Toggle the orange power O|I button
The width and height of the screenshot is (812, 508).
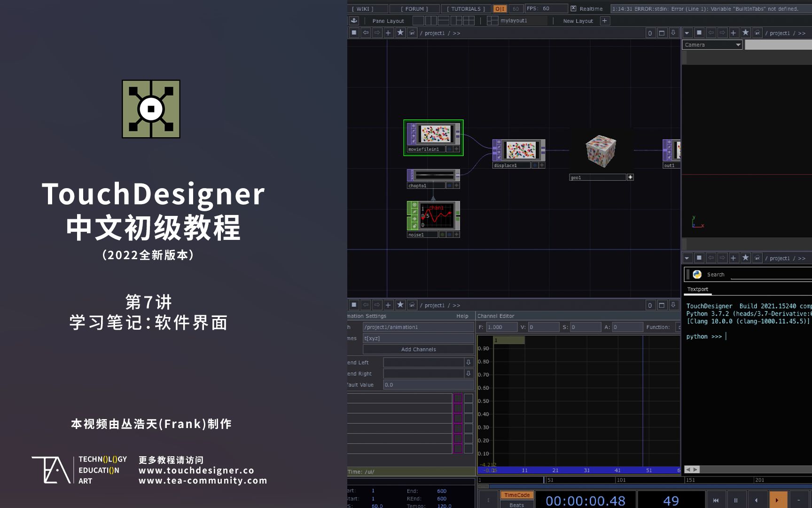pos(500,8)
